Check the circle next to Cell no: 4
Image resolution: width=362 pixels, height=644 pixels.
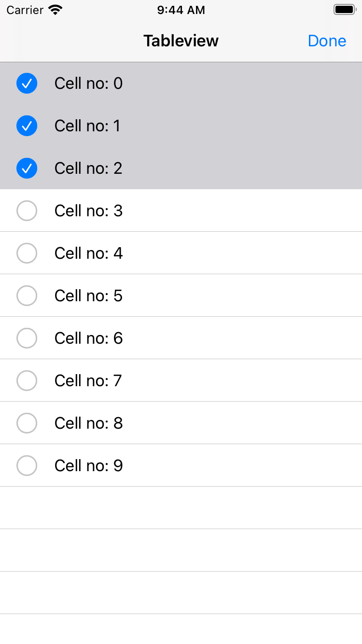(27, 253)
